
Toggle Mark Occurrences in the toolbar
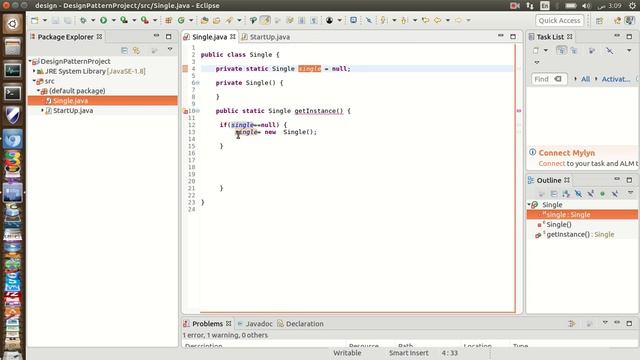click(265, 20)
